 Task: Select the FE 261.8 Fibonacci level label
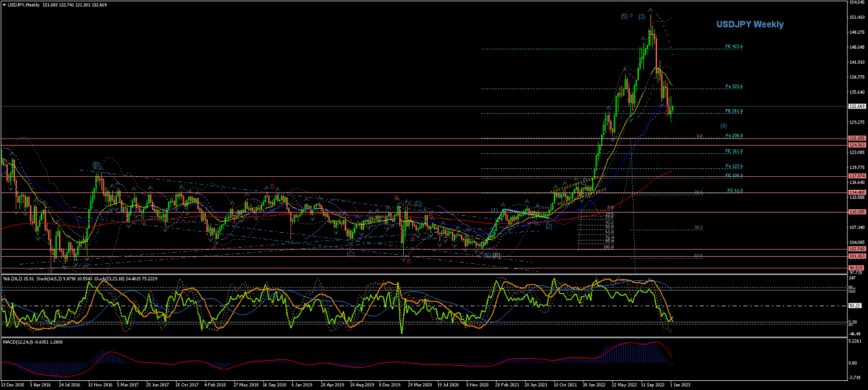[734, 111]
